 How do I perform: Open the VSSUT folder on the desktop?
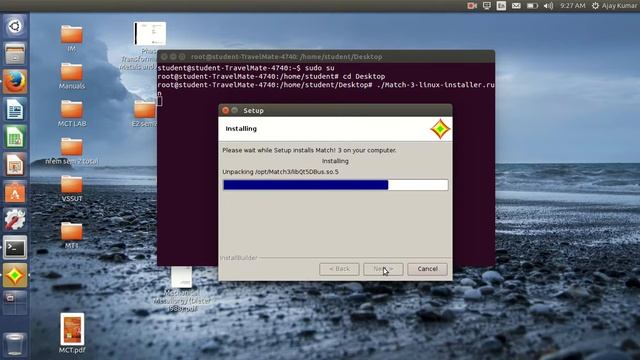point(71,189)
